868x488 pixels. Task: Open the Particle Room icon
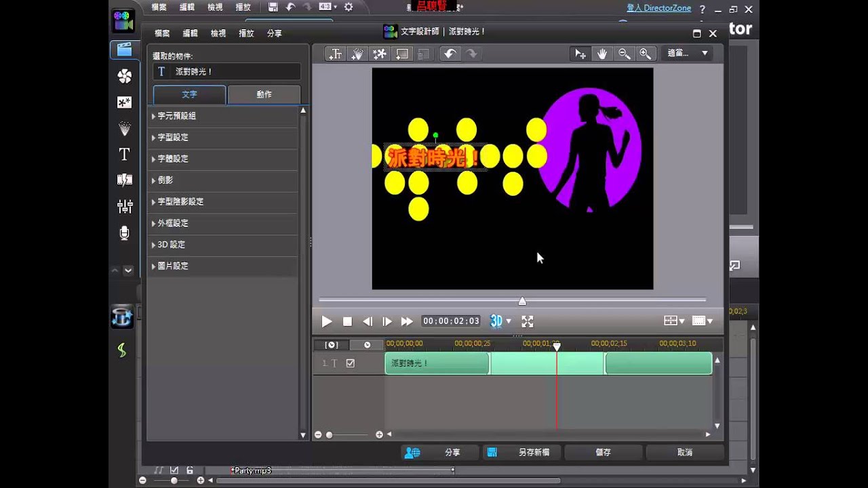click(x=124, y=128)
